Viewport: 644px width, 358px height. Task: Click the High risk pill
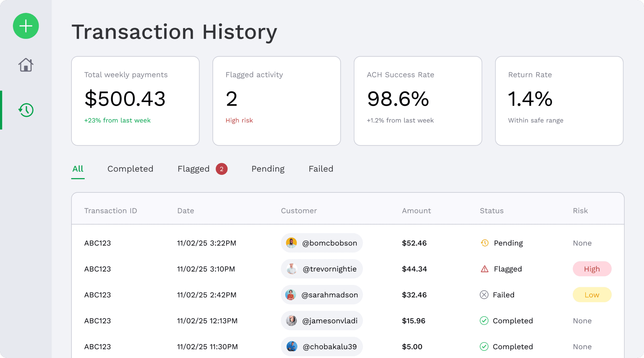592,269
